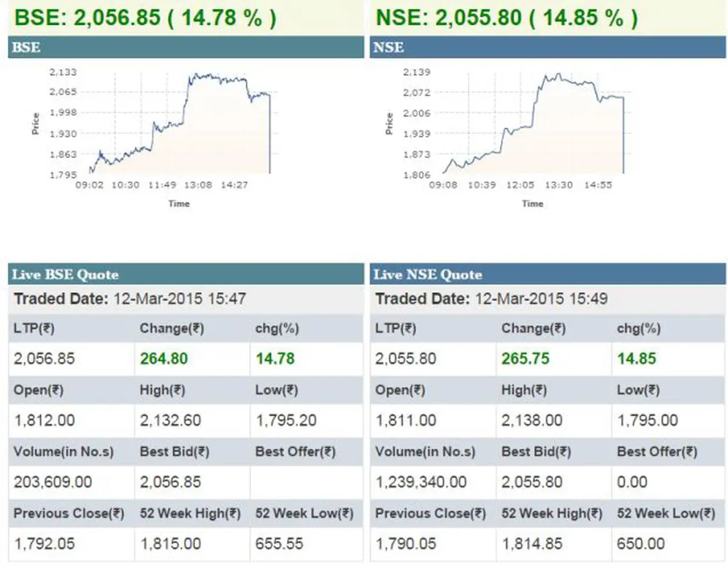
Task: Click the 2,133 price axis label on BSE chart
Action: click(62, 72)
